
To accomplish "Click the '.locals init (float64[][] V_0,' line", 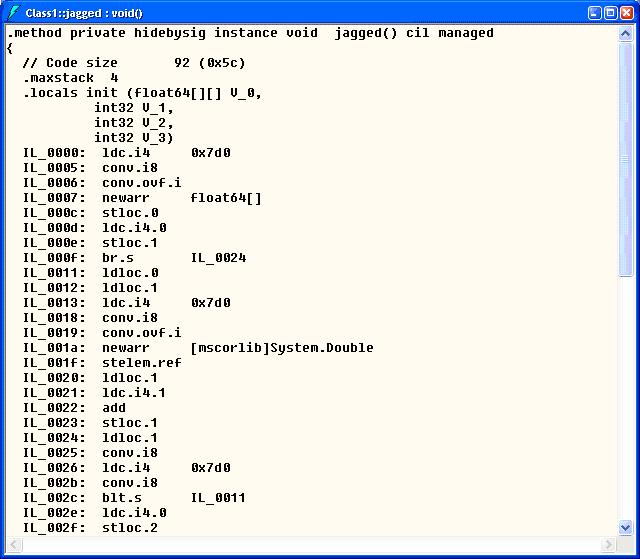I will tap(142, 93).
